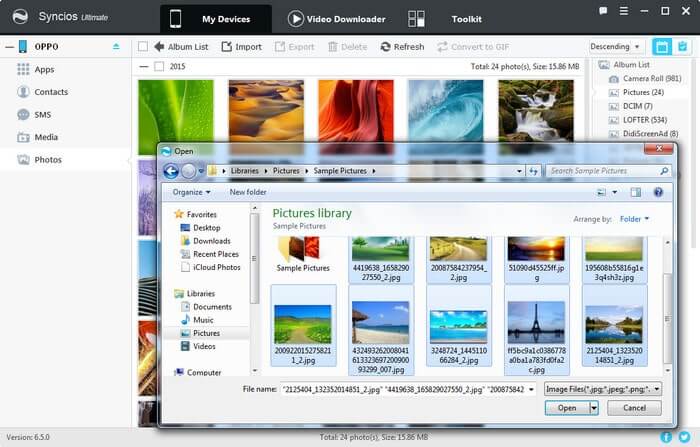Click the address bar refresh icon

click(x=533, y=171)
